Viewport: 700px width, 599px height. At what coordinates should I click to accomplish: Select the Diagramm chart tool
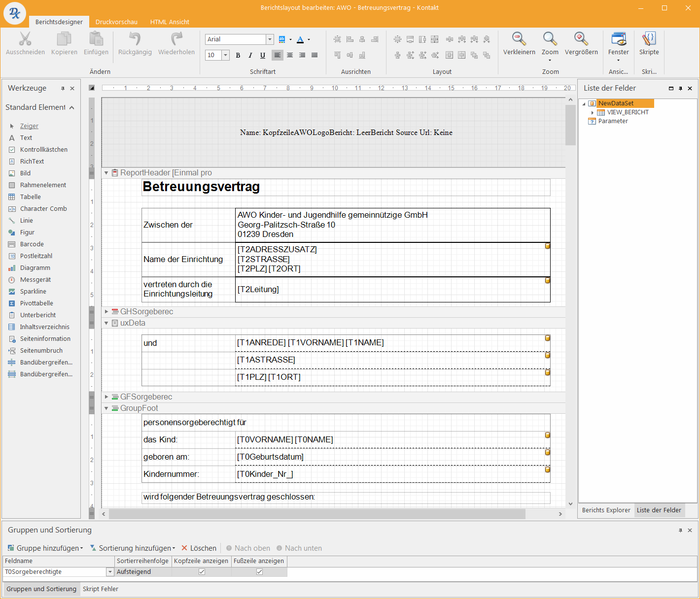(35, 268)
